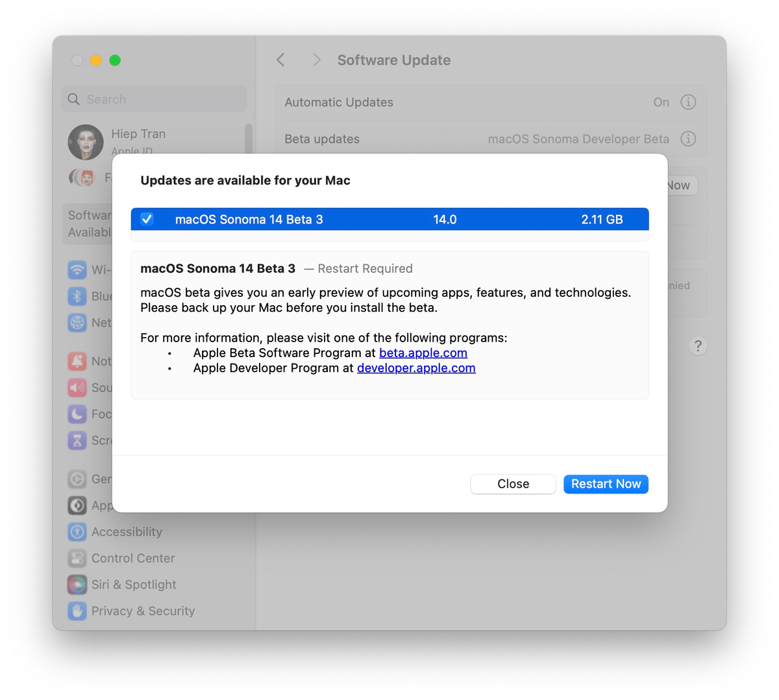Click the Search field in sidebar

154,99
